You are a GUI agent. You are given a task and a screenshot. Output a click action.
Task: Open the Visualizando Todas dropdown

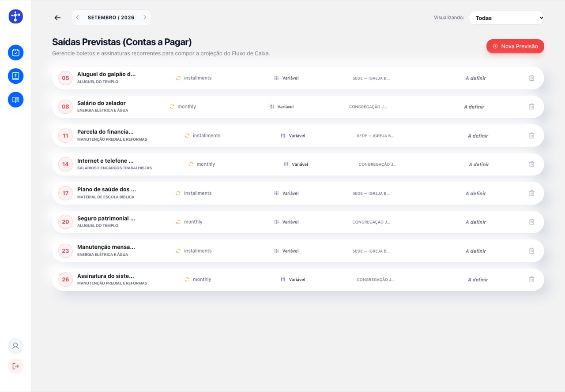(x=506, y=18)
